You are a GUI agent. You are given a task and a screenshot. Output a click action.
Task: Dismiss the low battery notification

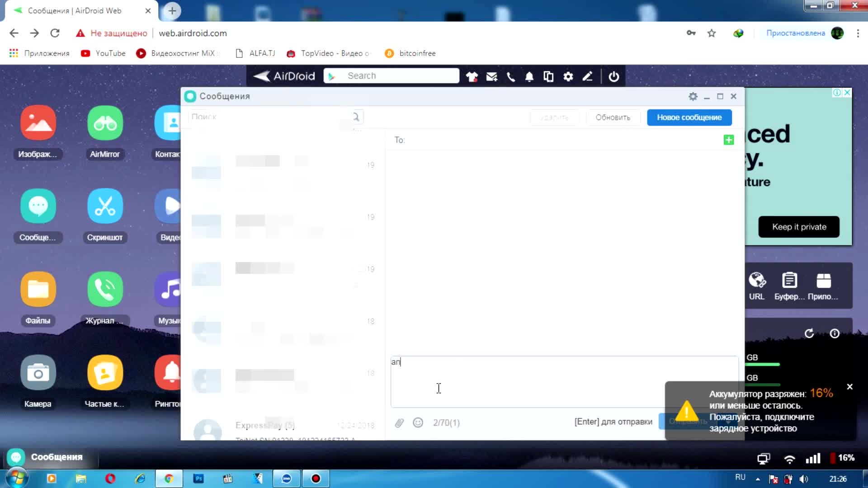tap(849, 387)
